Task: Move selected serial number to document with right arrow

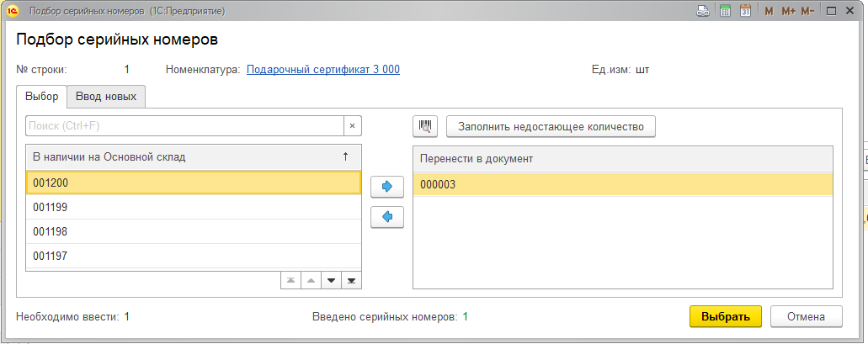Action: 387,187
